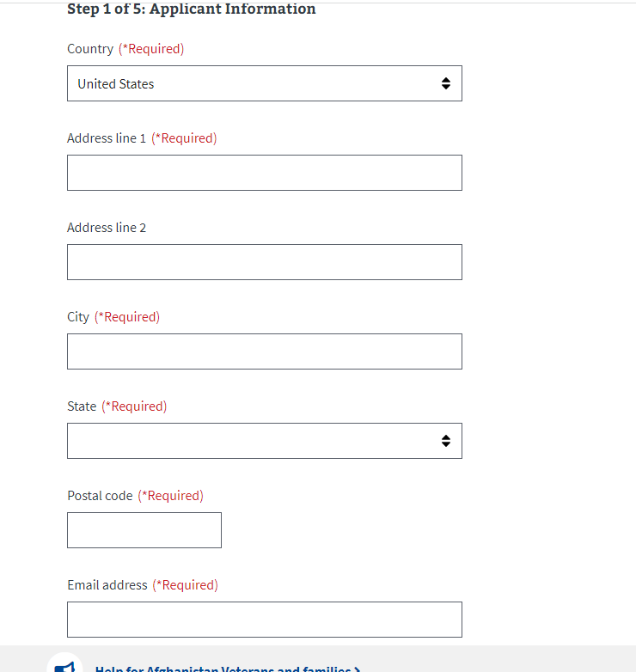This screenshot has height=672, width=636.
Task: Open the Country select showing United States
Action: [x=264, y=83]
